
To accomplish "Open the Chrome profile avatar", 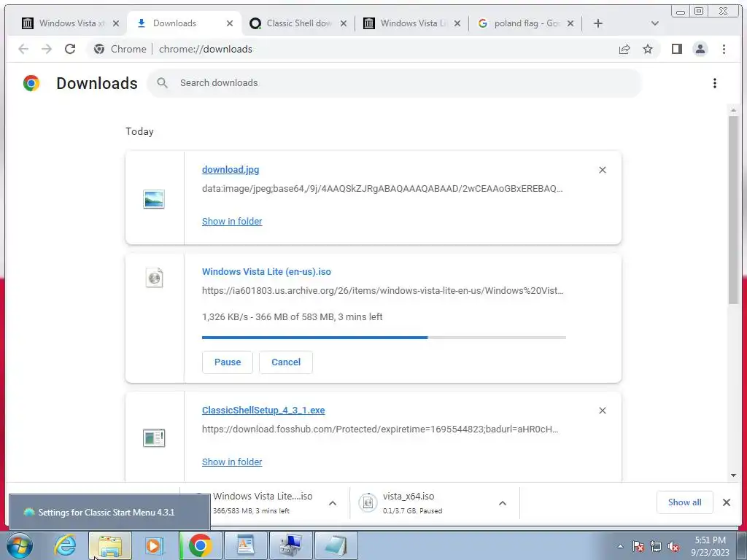I will tap(700, 49).
